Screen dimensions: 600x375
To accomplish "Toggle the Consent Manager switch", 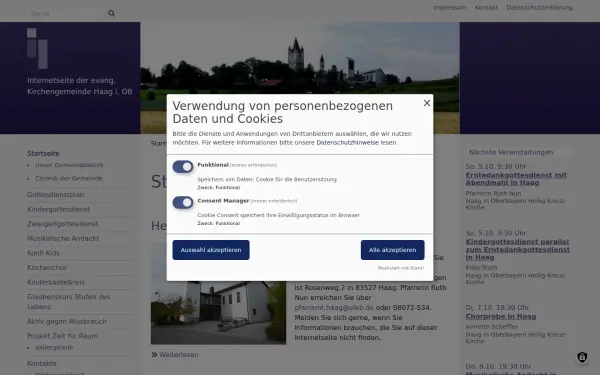I will click(x=183, y=202).
